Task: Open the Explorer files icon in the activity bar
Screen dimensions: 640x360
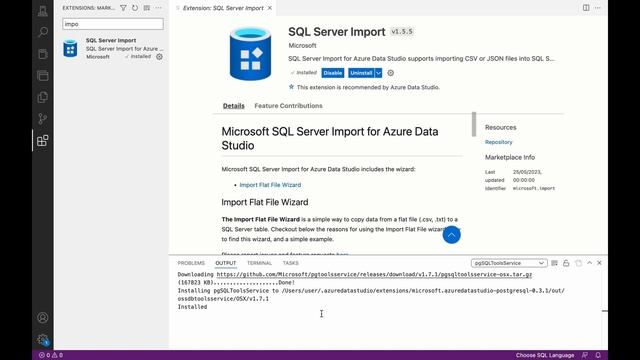Action: click(x=42, y=97)
